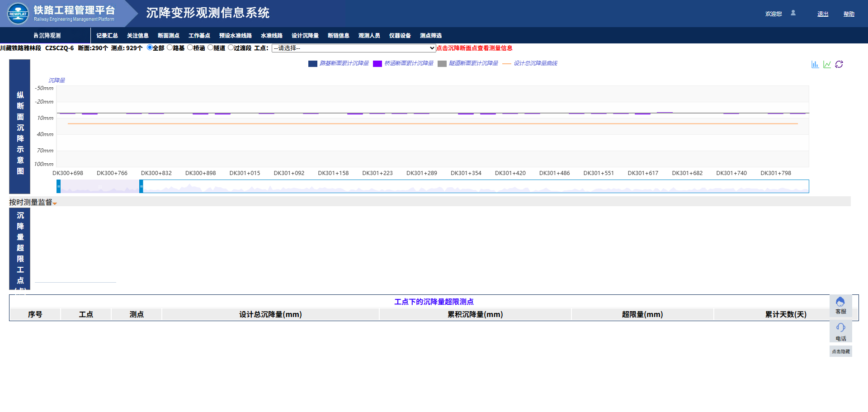Click the 退出 logout link
This screenshot has width=868, height=412.
[x=823, y=14]
